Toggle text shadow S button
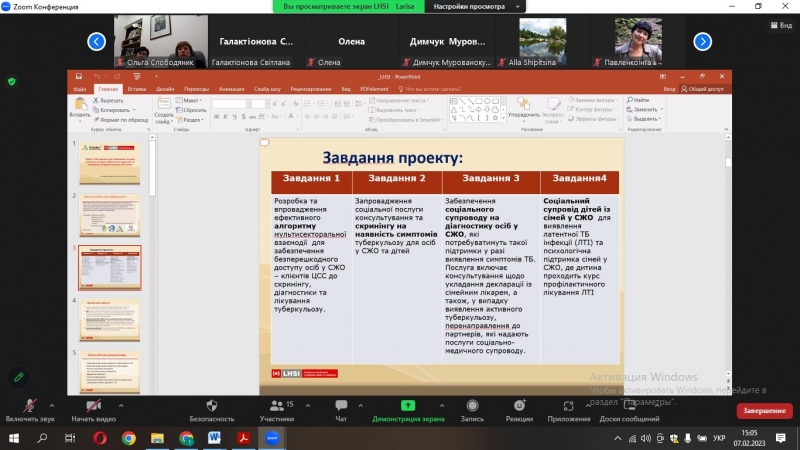Viewport: 800px width, 450px height. click(243, 117)
